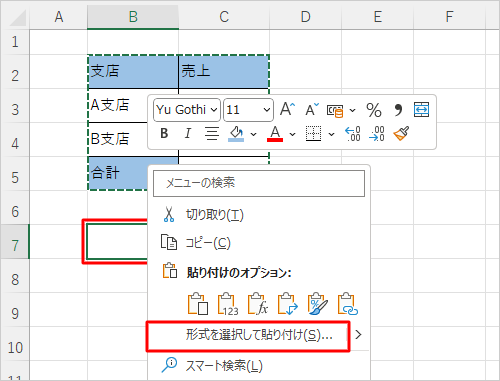This screenshot has height=381, width=500.
Task: Toggle bold formatting
Action: (164, 134)
